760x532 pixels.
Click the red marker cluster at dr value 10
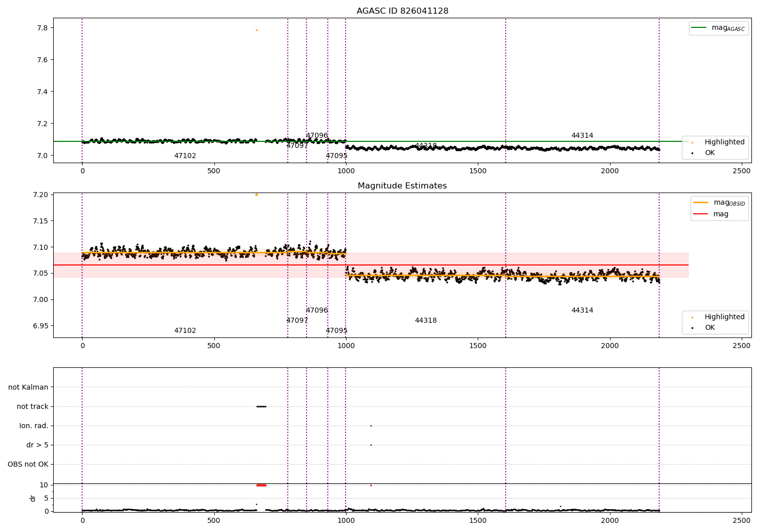[x=261, y=485]
